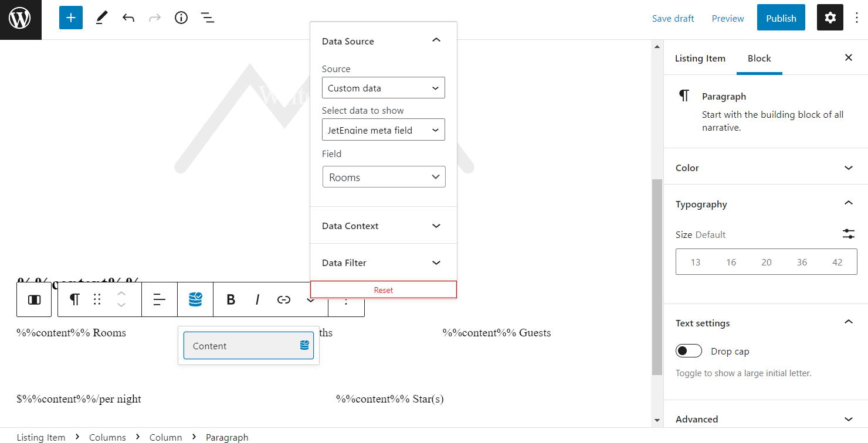Toggle the Settings gear sidebar
The image size is (868, 443).
coord(830,18)
